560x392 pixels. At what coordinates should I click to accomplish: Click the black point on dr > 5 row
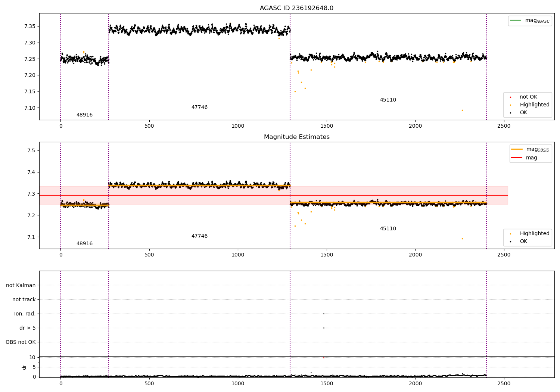[324, 328]
